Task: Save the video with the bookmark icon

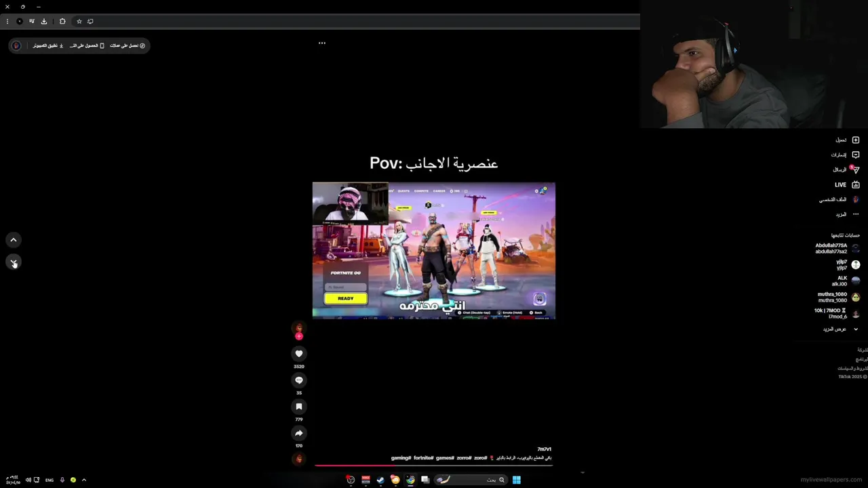Action: tap(299, 407)
